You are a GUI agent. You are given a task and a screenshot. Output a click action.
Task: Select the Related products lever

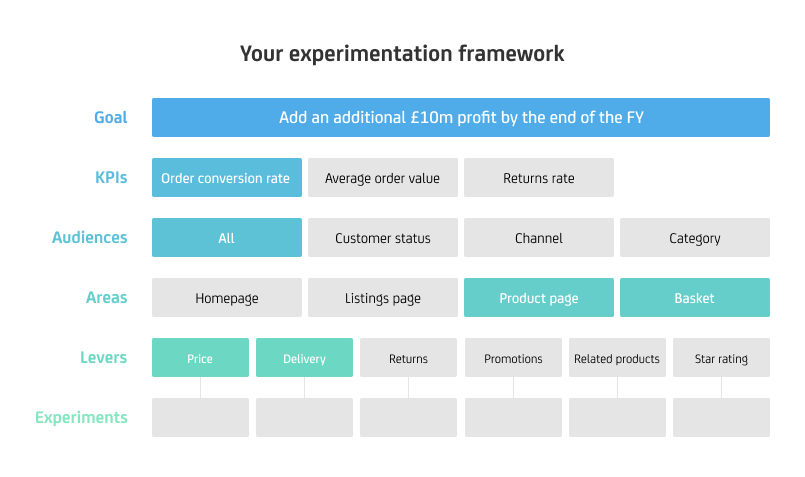[x=617, y=358]
